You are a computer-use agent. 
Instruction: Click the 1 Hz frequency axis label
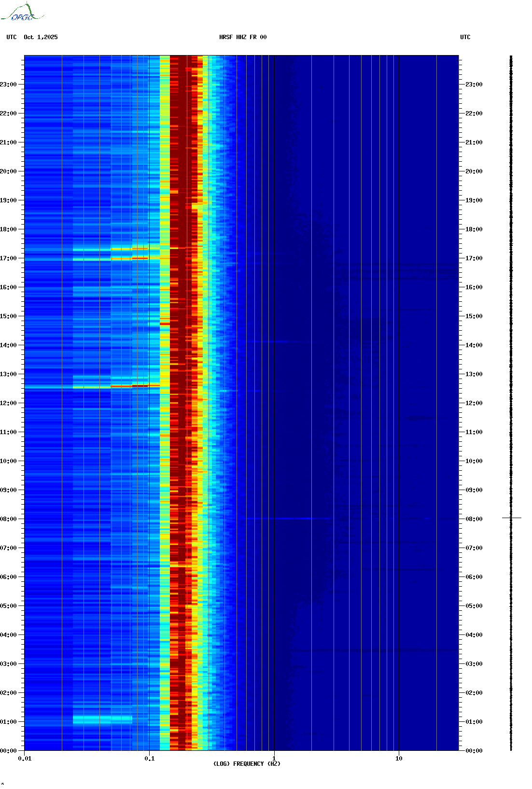coord(274,759)
